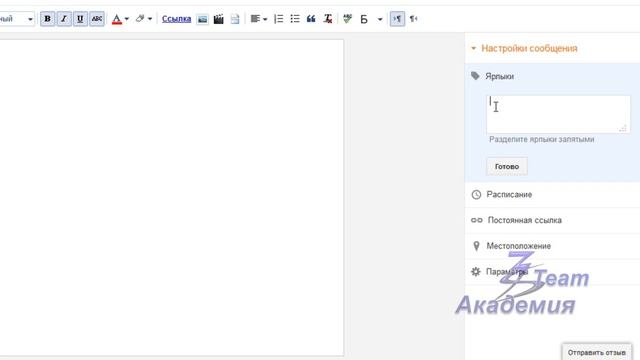Toggle italic formatting

(64, 19)
